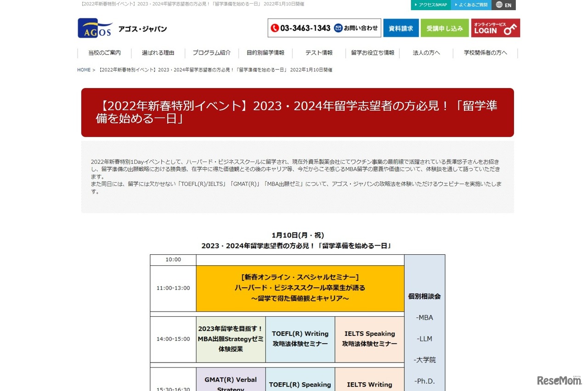Open 法人の方へ menu
Viewport: 588px width, 391px height.
coord(426,53)
